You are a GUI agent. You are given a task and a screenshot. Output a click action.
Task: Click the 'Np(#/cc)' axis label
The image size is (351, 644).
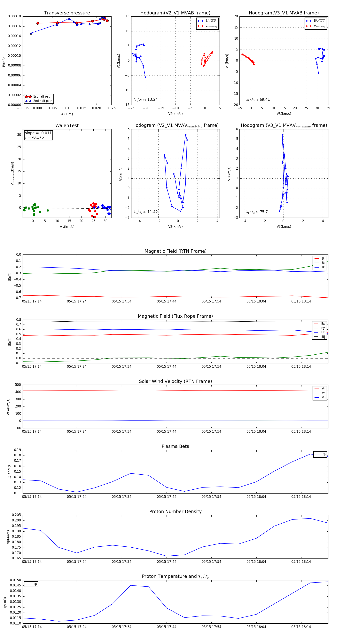coord(8,537)
